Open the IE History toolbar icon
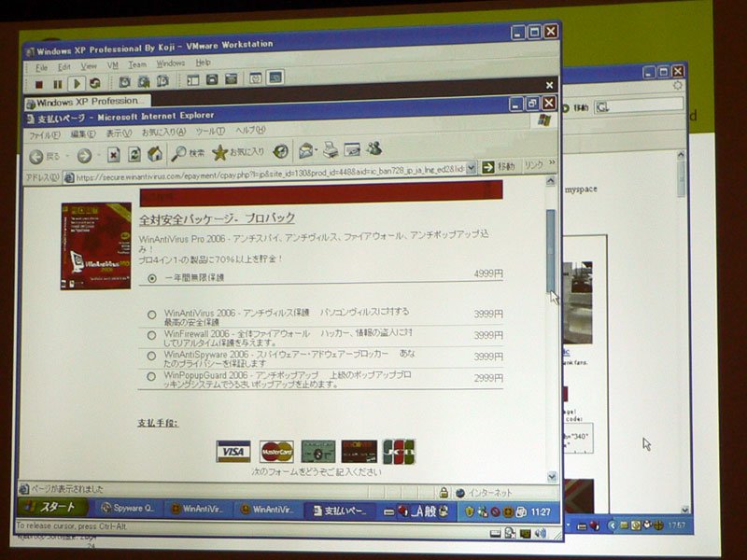This screenshot has width=747, height=560. pyautogui.click(x=281, y=151)
